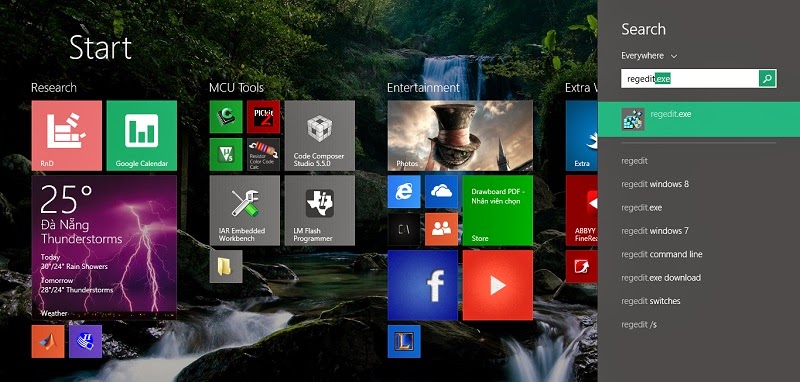This screenshot has width=800, height=382.
Task: Open the green V5 tile
Action: pyautogui.click(x=226, y=155)
